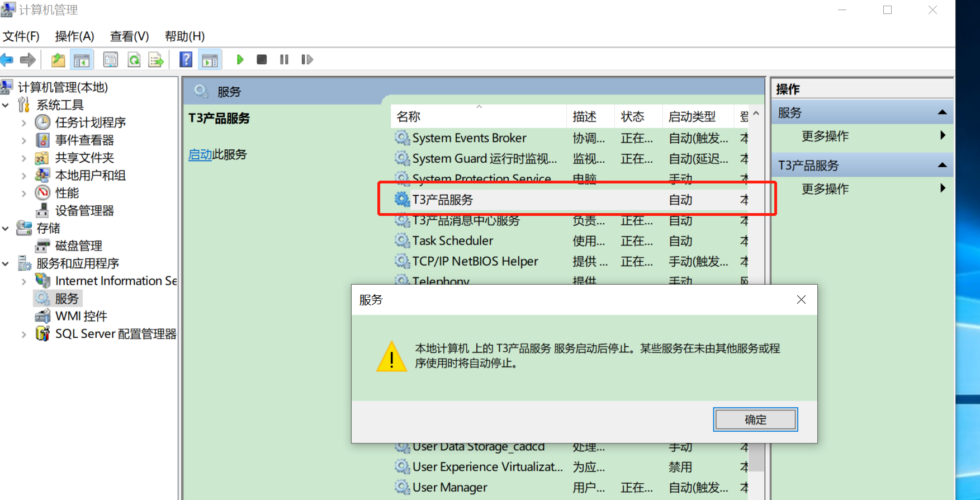Select WMI 控件 in the tree
Screen dimensions: 980x500
[x=81, y=316]
